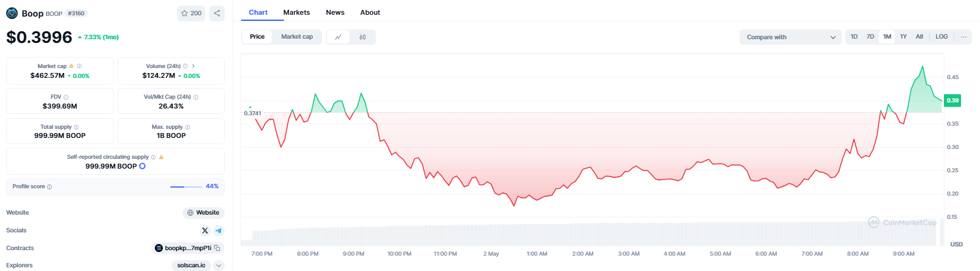Switch to the About tab
This screenshot has width=980, height=271.
[370, 12]
